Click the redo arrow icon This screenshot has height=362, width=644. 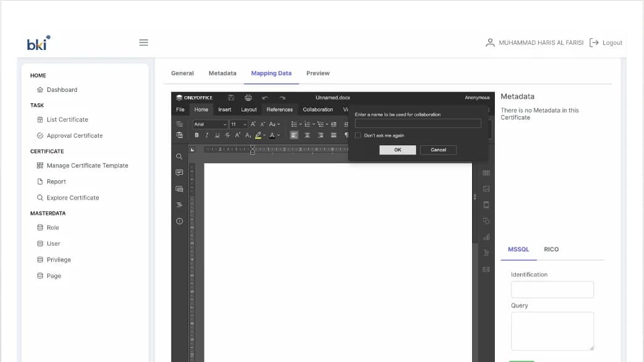click(282, 98)
